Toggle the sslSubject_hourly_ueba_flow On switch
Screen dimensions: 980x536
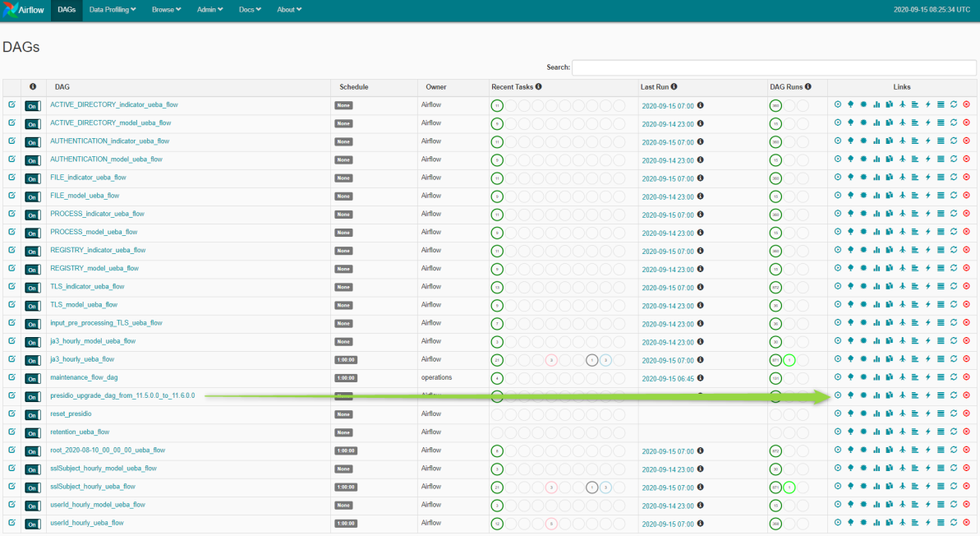[32, 487]
